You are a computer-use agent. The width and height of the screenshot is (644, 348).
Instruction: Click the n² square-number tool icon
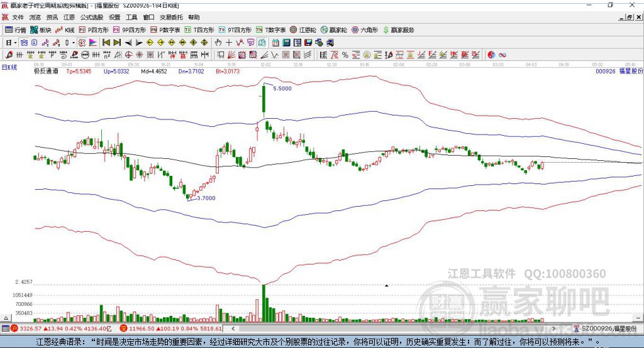(106, 55)
